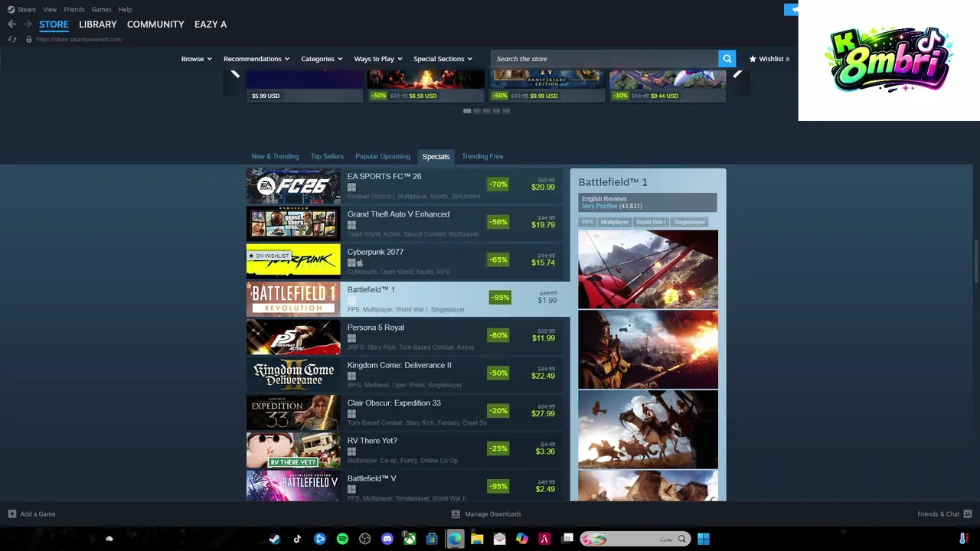
Task: Click the World War I tag
Action: point(651,222)
